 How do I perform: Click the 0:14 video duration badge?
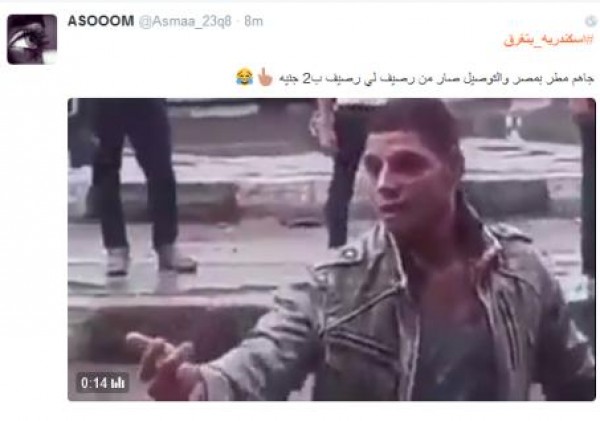[x=102, y=383]
